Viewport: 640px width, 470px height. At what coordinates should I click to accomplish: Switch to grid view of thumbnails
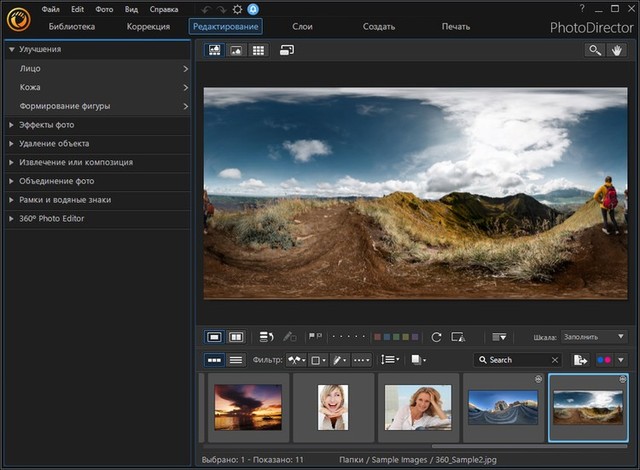point(258,50)
